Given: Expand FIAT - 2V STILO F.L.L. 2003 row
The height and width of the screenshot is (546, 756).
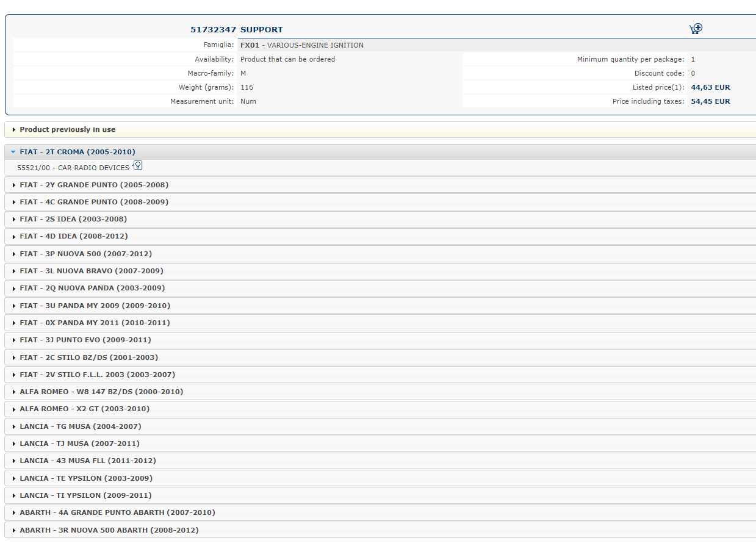Looking at the screenshot, I should pyautogui.click(x=380, y=375).
